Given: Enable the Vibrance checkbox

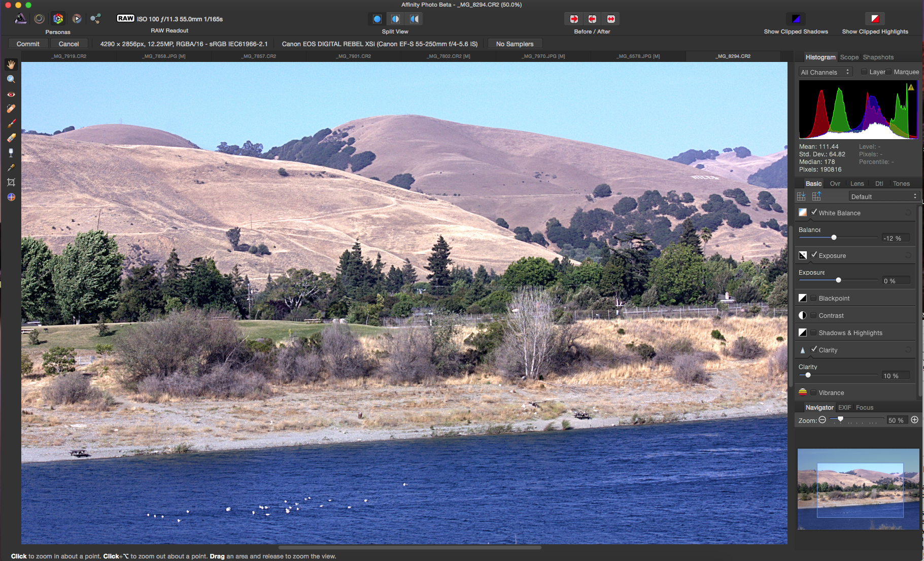Looking at the screenshot, I should [814, 392].
